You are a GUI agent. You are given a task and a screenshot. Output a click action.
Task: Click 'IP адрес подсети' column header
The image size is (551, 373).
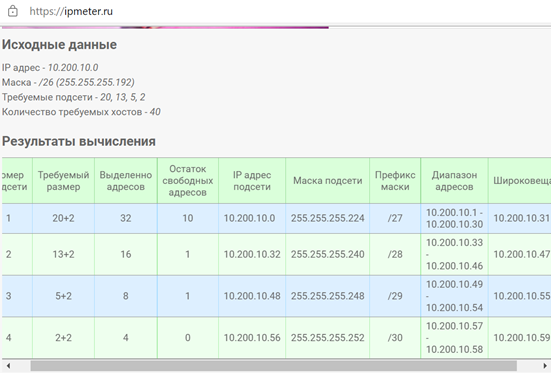point(252,181)
